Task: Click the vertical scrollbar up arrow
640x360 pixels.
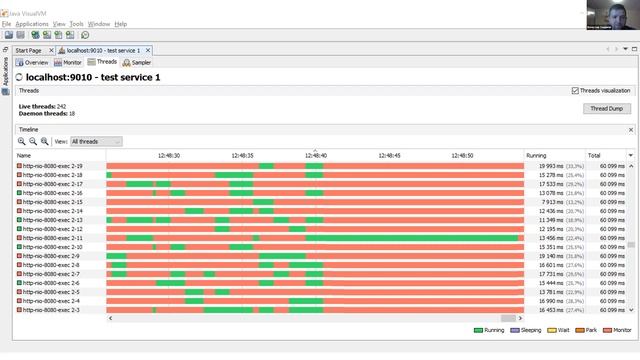Action: tap(631, 166)
